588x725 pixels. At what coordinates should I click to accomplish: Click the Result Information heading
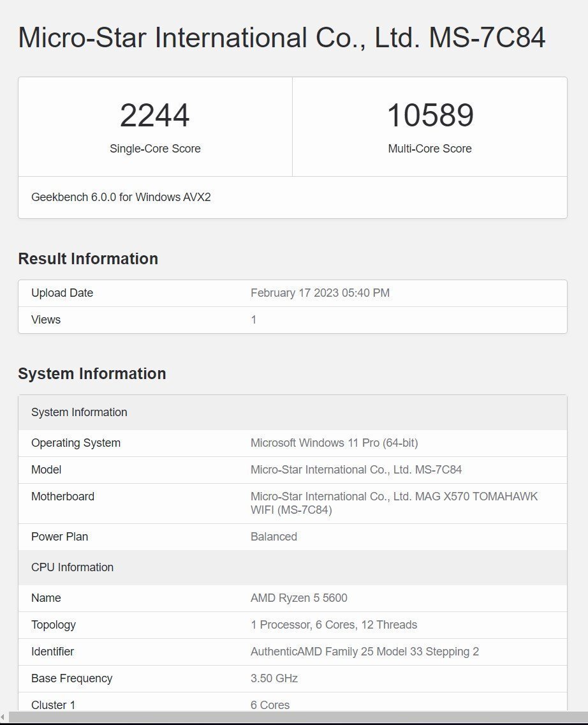pyautogui.click(x=88, y=258)
